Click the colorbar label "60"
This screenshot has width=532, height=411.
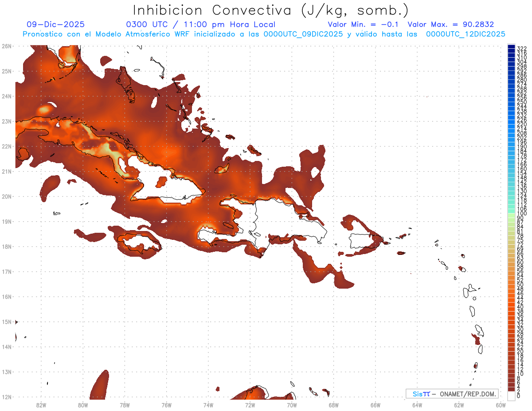pos(520,262)
